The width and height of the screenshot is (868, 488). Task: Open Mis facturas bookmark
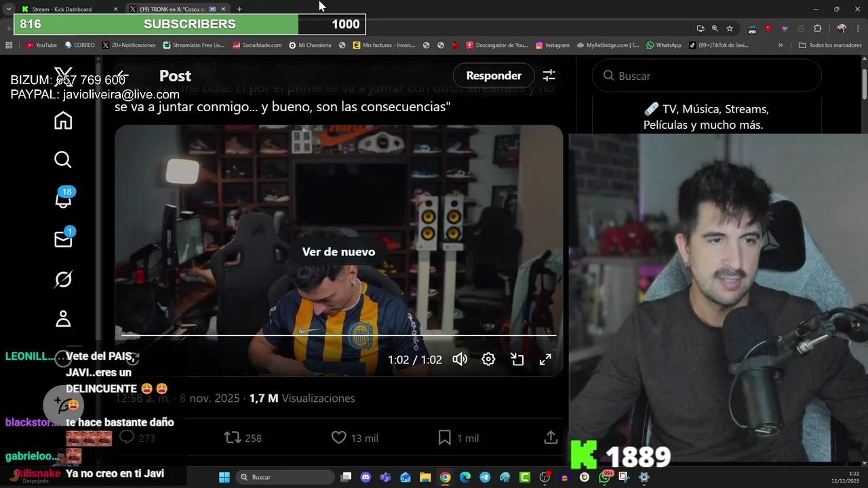pos(384,45)
